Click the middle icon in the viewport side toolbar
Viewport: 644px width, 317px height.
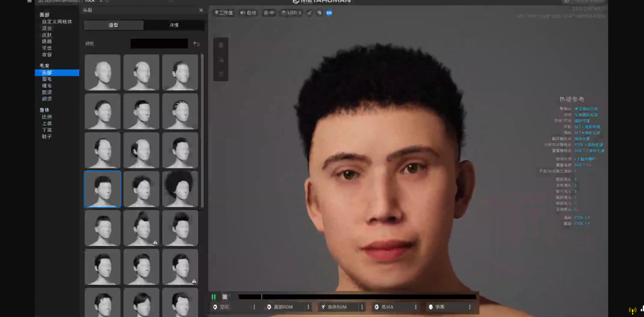[x=221, y=60]
